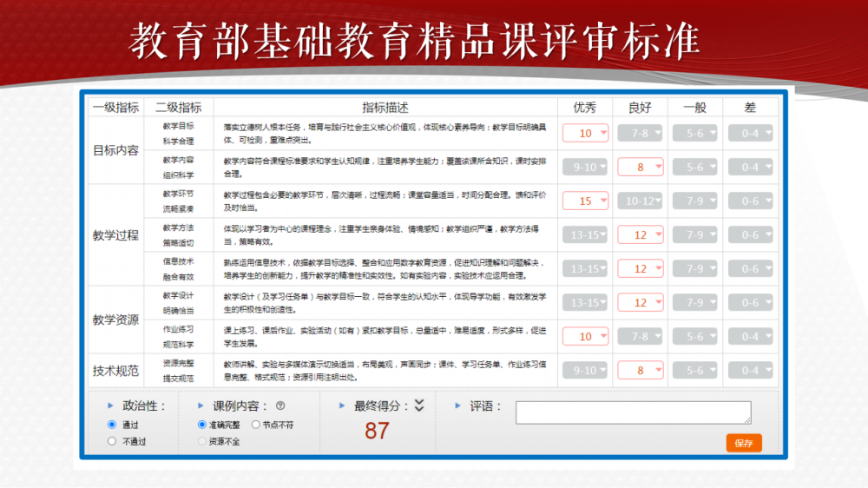Expand the 优秀 dropdown showing 10 for 作业练习
This screenshot has height=488, width=868.
[586, 336]
